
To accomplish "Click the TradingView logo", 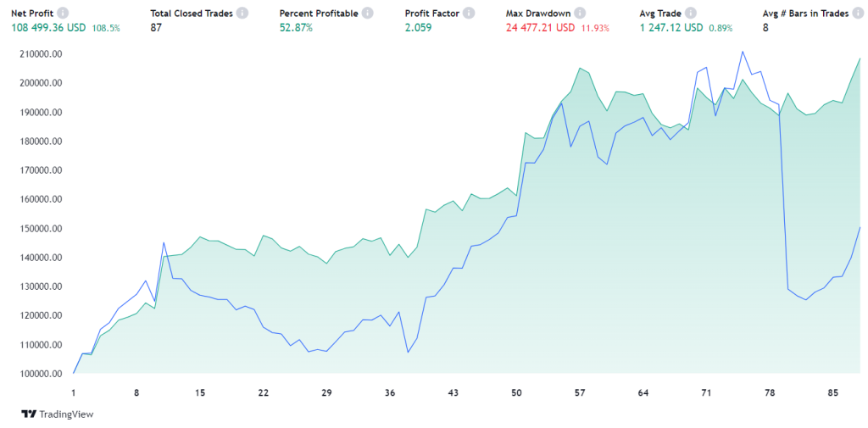I will tap(58, 414).
